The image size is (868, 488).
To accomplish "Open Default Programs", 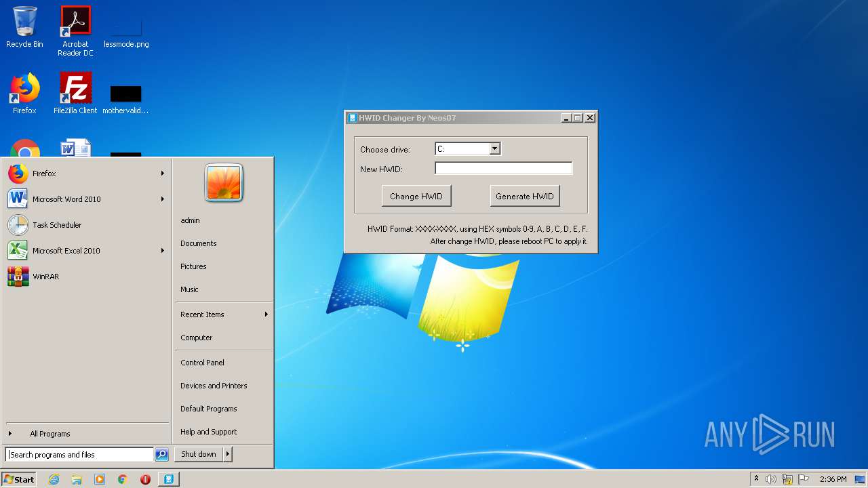I will (x=224, y=409).
